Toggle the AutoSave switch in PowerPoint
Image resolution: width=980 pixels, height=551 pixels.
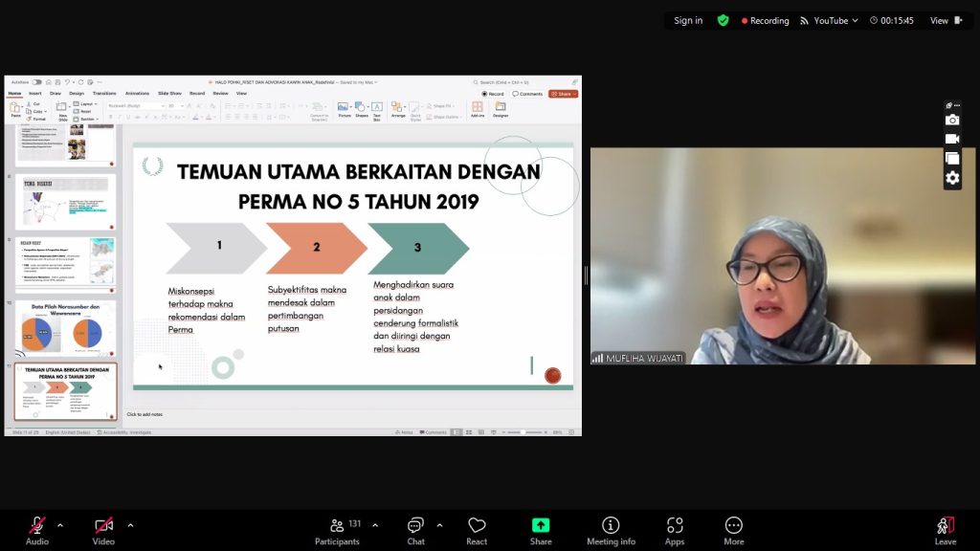click(x=36, y=82)
